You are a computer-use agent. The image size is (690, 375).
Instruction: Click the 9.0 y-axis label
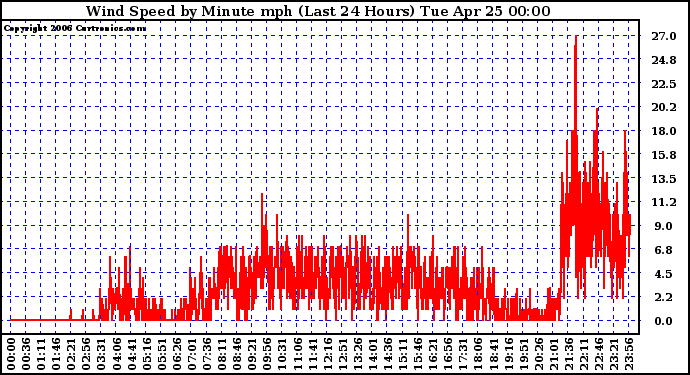pos(664,226)
